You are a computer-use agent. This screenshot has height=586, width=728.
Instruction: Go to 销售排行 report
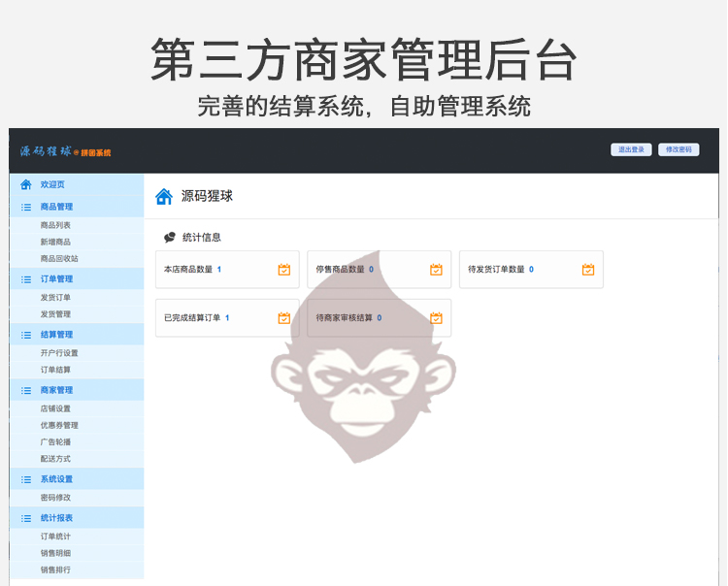tap(55, 570)
